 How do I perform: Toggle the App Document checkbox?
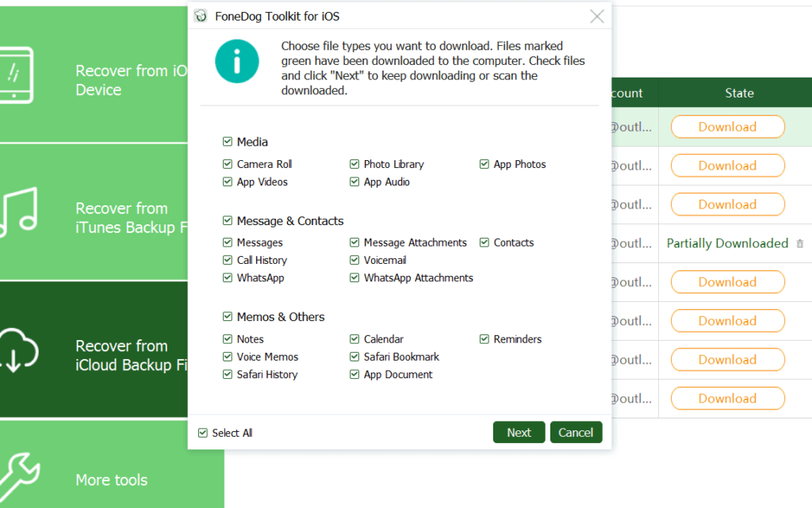(x=354, y=374)
